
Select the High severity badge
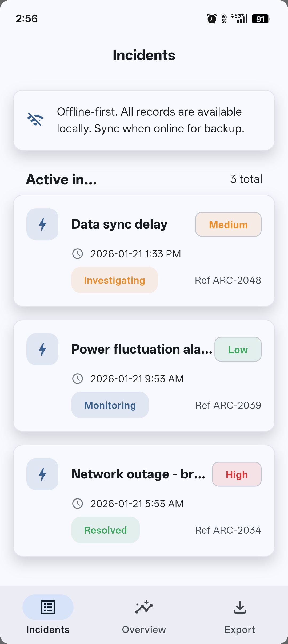tap(237, 474)
